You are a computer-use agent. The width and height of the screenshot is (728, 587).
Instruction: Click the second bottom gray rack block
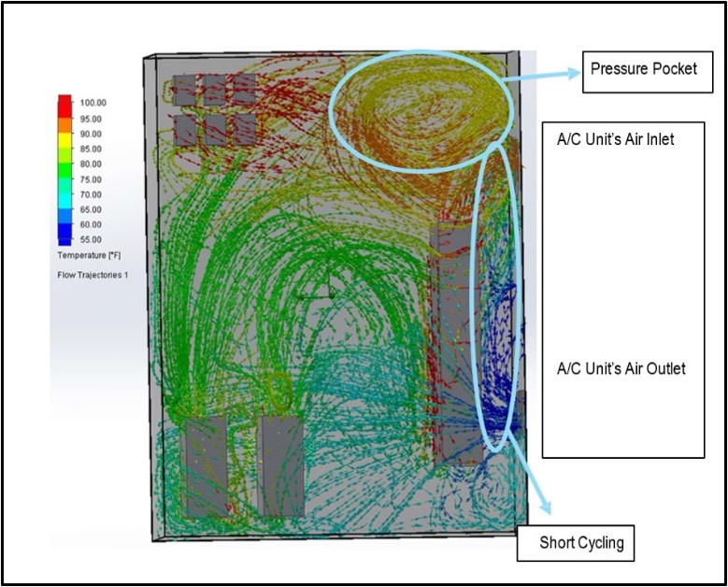pos(281,465)
